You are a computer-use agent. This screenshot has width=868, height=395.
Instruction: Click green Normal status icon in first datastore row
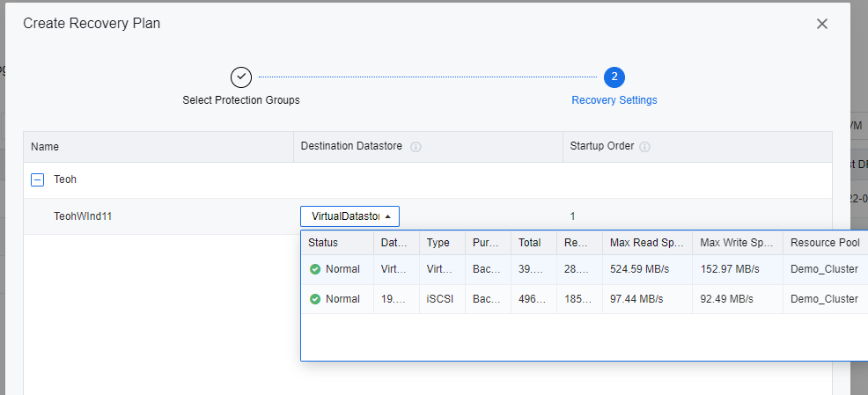click(315, 269)
